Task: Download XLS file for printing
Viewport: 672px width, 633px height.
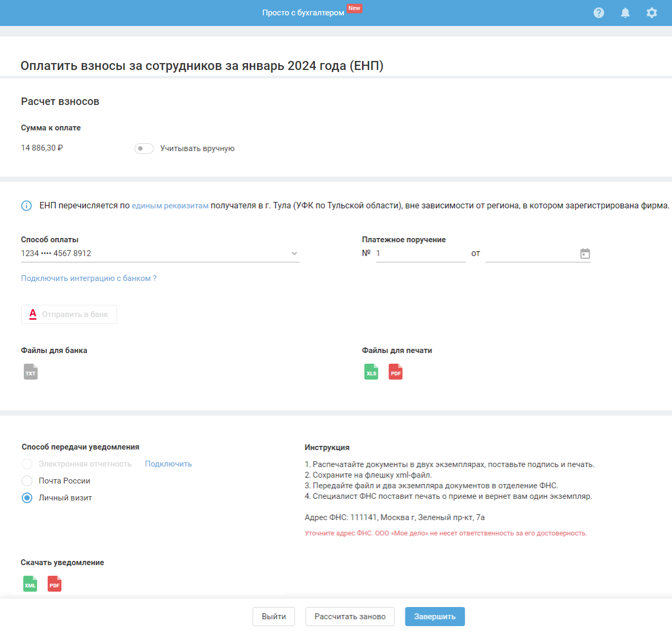Action: (x=372, y=372)
